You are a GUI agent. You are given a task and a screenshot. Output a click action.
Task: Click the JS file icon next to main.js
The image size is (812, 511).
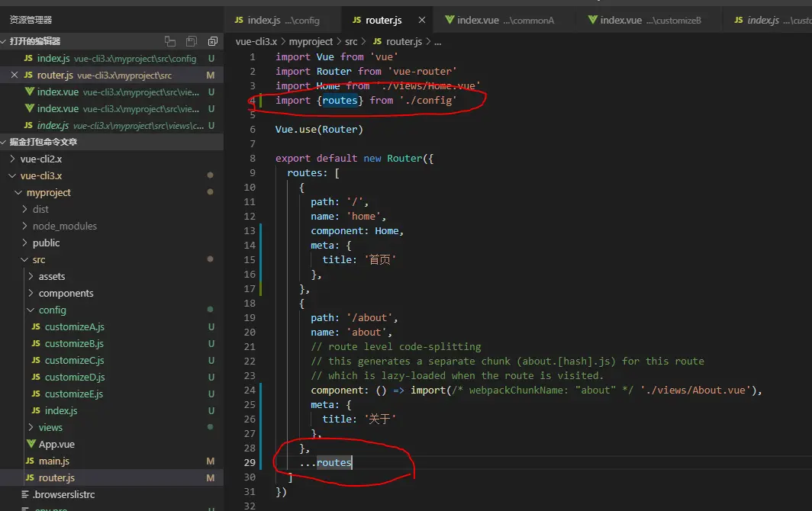pyautogui.click(x=30, y=461)
